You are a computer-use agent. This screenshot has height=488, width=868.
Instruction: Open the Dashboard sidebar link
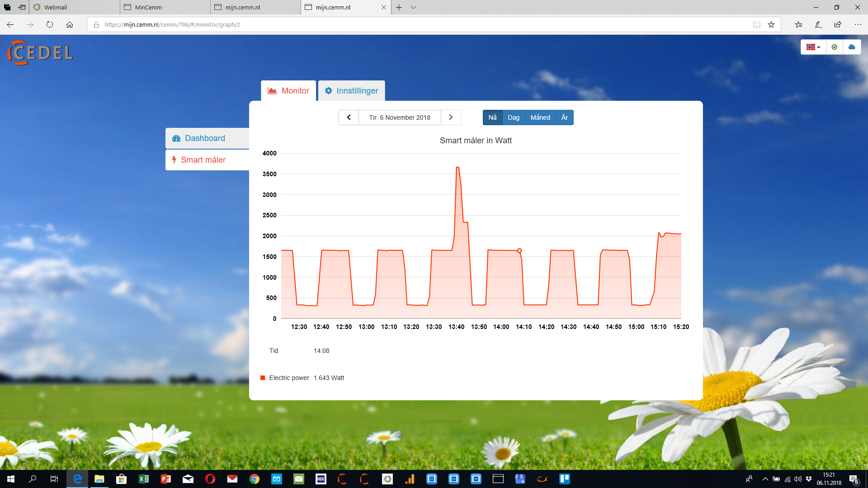[x=205, y=138]
